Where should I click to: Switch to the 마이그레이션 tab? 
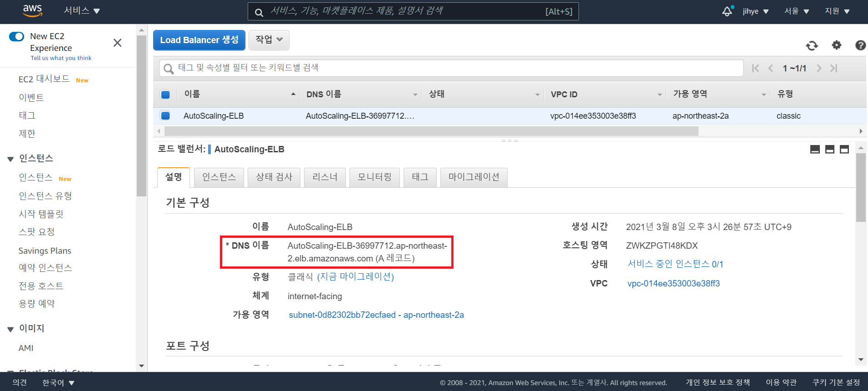coord(474,177)
